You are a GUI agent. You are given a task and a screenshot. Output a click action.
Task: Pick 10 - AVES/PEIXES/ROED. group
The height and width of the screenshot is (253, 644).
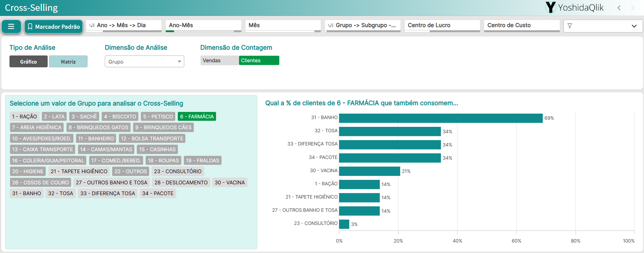42,138
